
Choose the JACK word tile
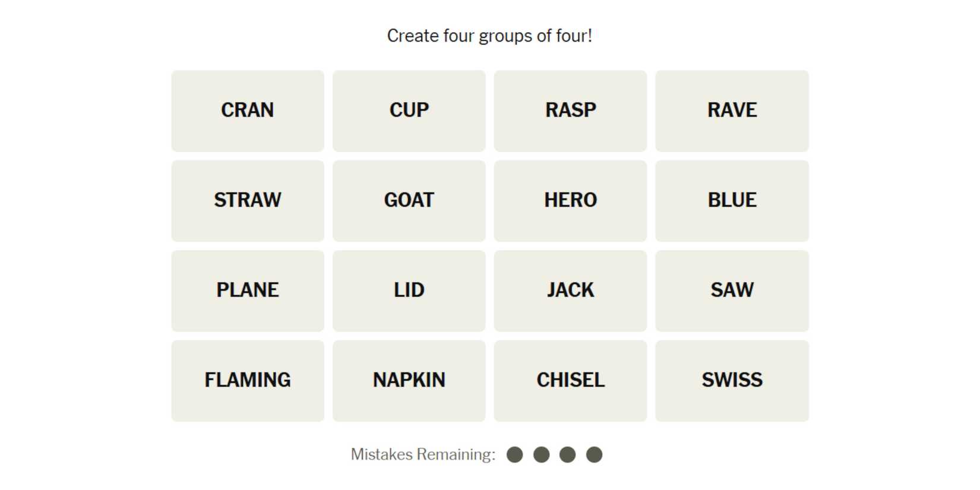pos(570,290)
